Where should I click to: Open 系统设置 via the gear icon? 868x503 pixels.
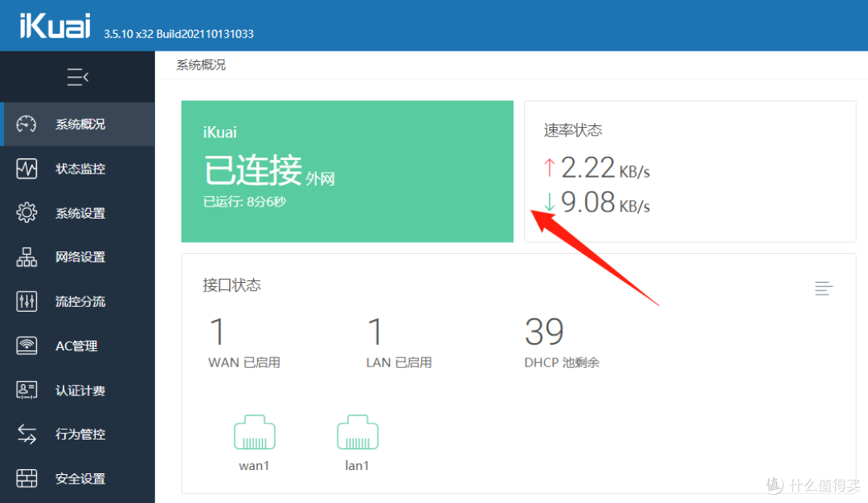[x=27, y=212]
